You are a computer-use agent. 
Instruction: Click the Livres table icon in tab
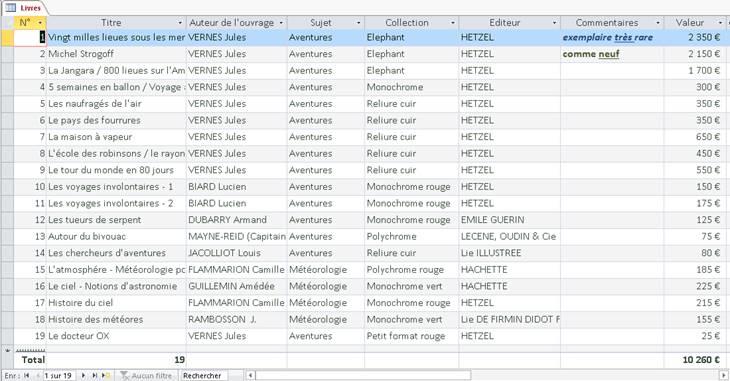10,8
